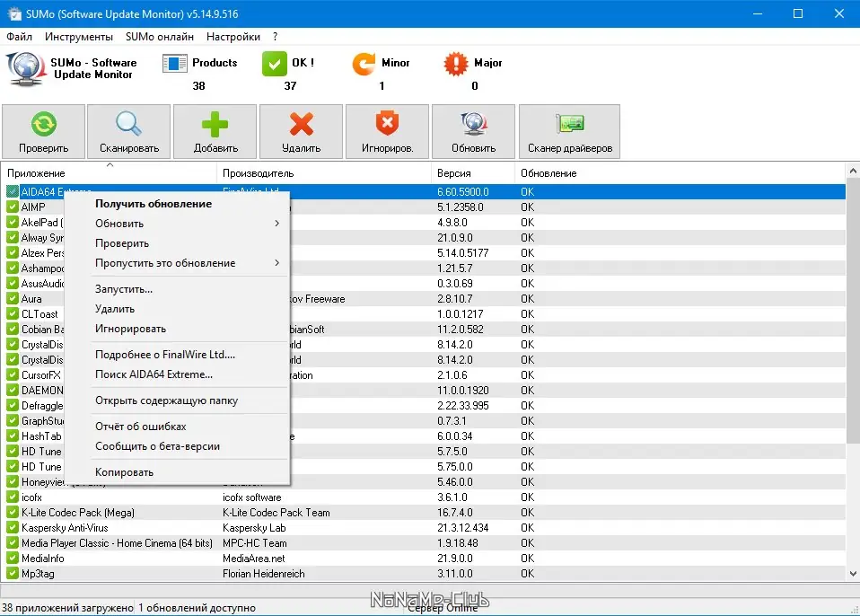Select the MPC-HC Team cell
This screenshot has width=860, height=616.
pyautogui.click(x=254, y=543)
